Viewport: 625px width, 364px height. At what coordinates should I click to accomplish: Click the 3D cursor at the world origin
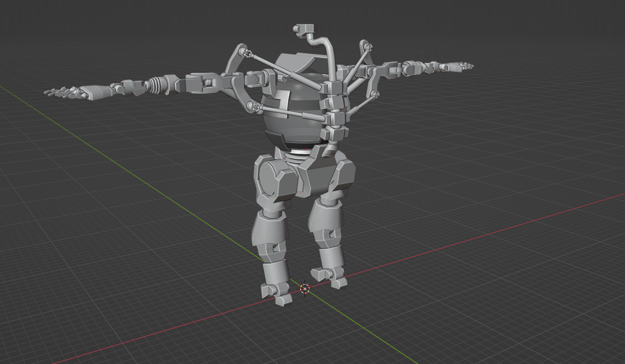coord(305,289)
